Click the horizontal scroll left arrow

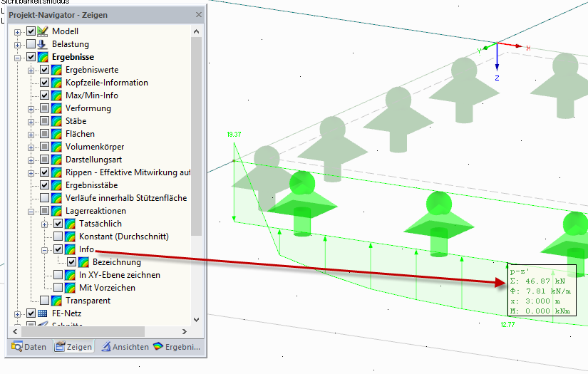pyautogui.click(x=16, y=331)
